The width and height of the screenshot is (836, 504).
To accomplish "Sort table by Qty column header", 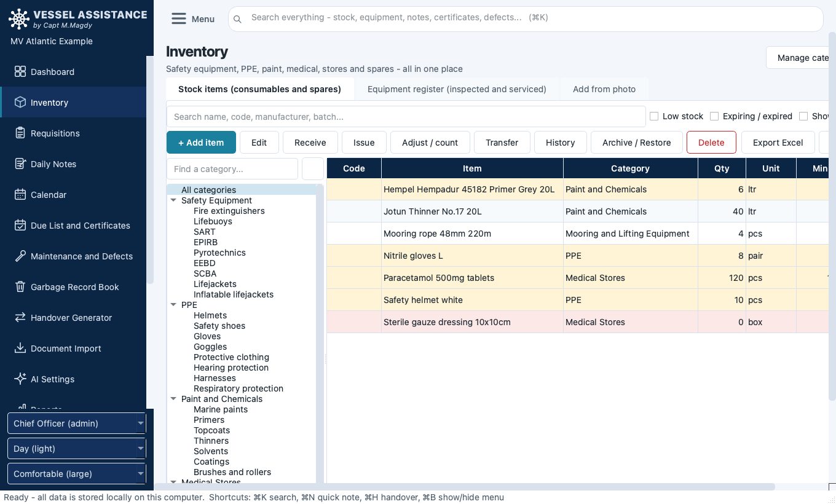I will click(x=722, y=168).
